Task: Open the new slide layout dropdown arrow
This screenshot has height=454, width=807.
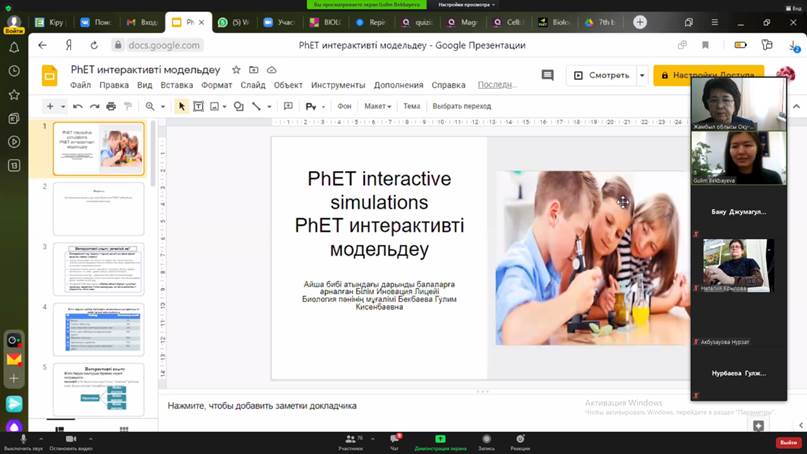Action: point(63,107)
